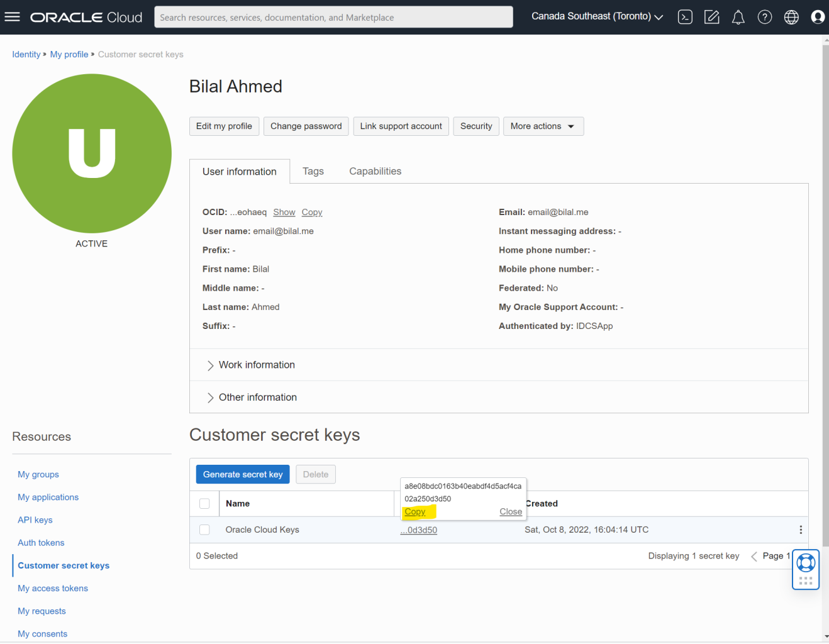Click the 0 Selected status text

click(217, 556)
